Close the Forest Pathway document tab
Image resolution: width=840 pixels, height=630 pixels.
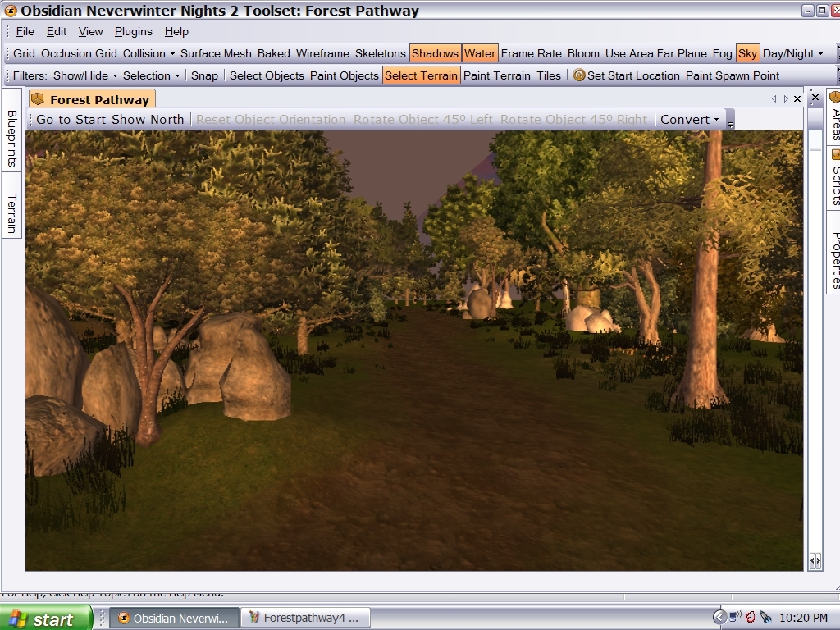tap(797, 98)
